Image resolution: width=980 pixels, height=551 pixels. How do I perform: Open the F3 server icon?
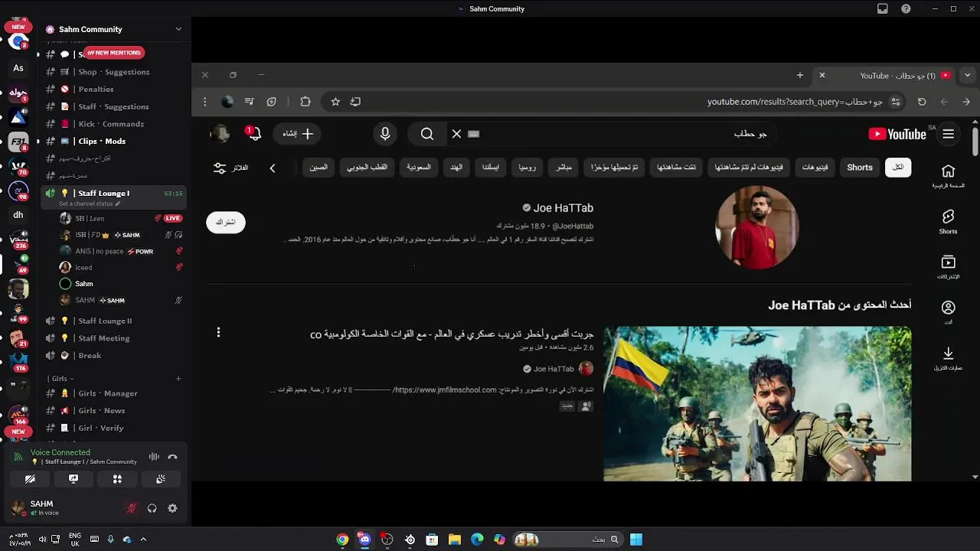(18, 142)
